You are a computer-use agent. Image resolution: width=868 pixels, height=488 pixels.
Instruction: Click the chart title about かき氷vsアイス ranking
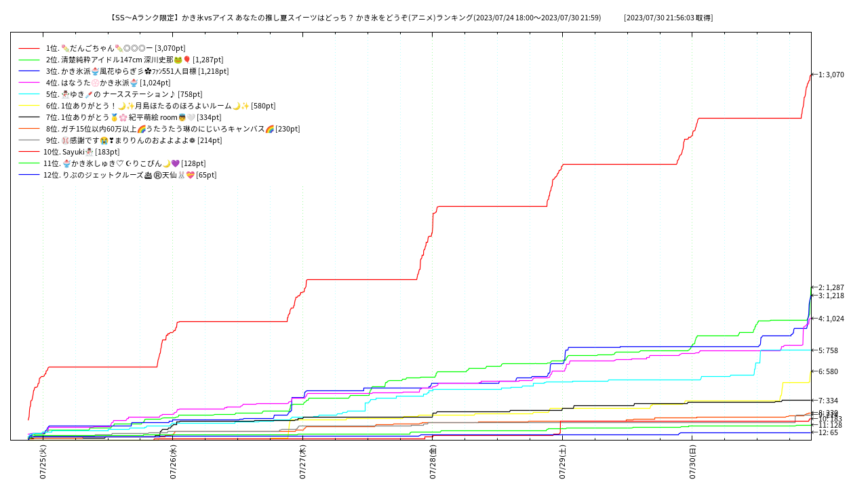click(355, 18)
